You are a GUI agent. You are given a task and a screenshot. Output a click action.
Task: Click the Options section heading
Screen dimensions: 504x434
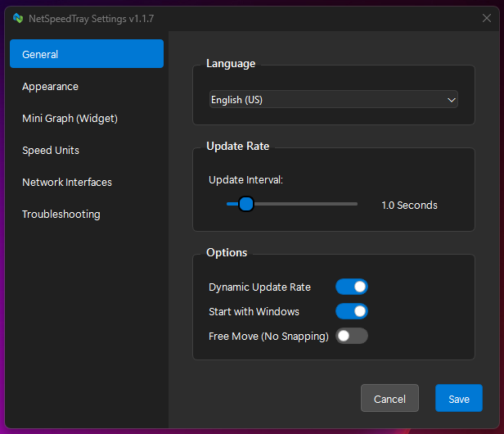tap(227, 252)
